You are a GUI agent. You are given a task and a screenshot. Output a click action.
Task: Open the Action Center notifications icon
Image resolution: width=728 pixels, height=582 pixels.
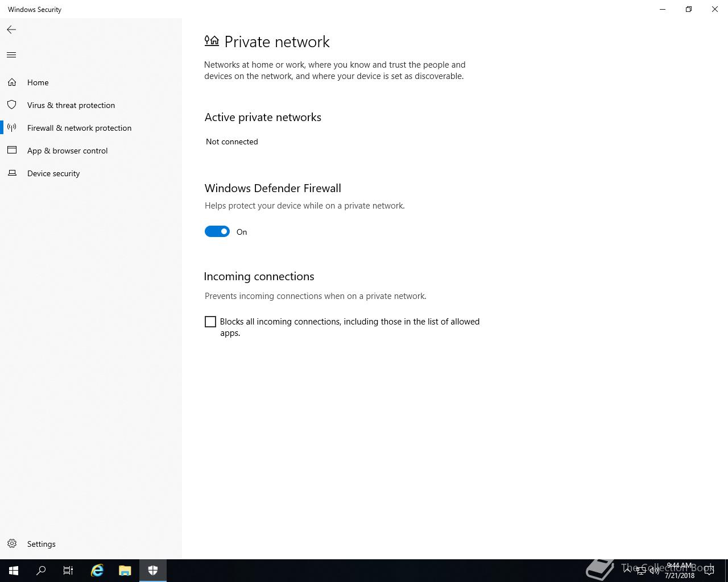click(x=709, y=571)
